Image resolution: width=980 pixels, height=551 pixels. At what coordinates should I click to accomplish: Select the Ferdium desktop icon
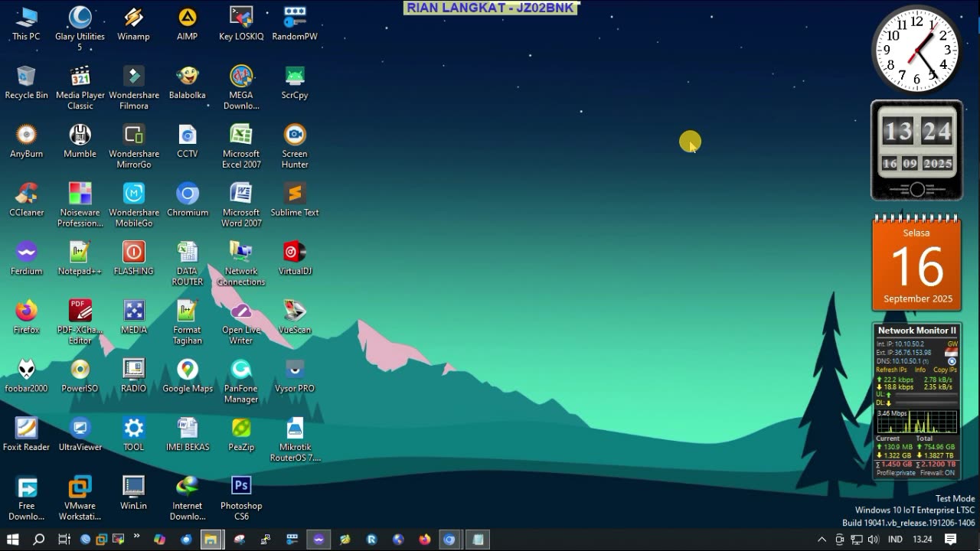tap(26, 259)
